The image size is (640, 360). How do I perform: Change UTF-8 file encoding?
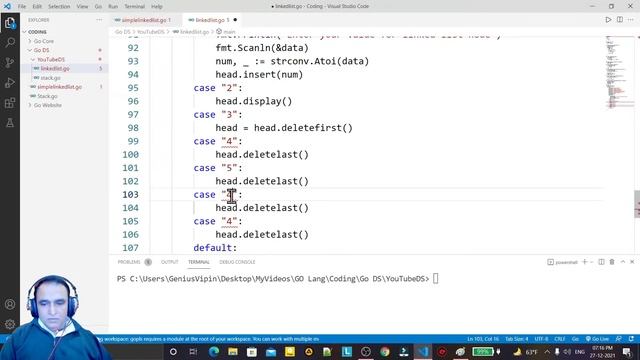(541, 339)
